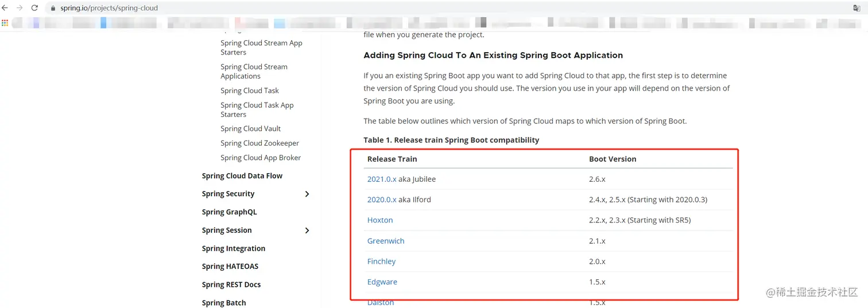The height and width of the screenshot is (308, 868).
Task: Open Spring Cloud Task App Starters link
Action: click(257, 110)
